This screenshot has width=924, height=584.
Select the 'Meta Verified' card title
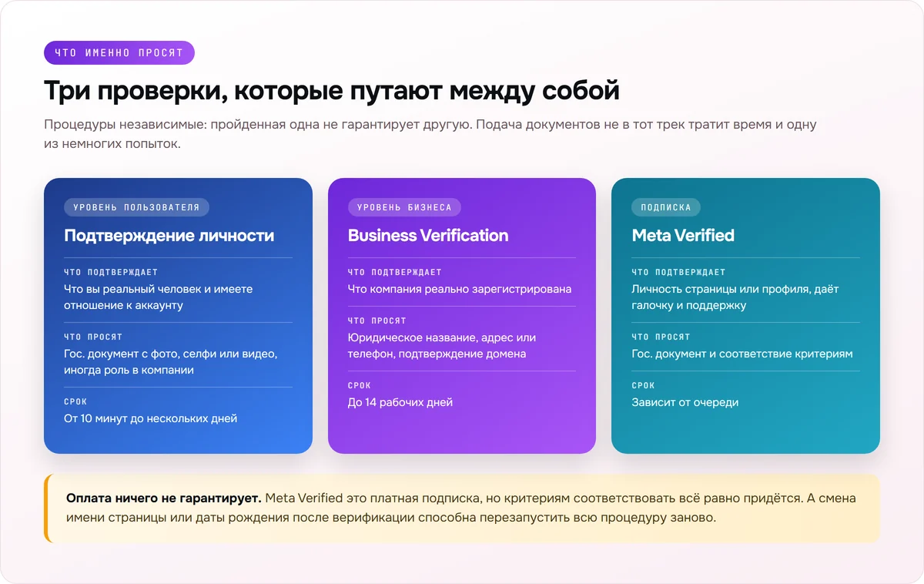click(683, 236)
